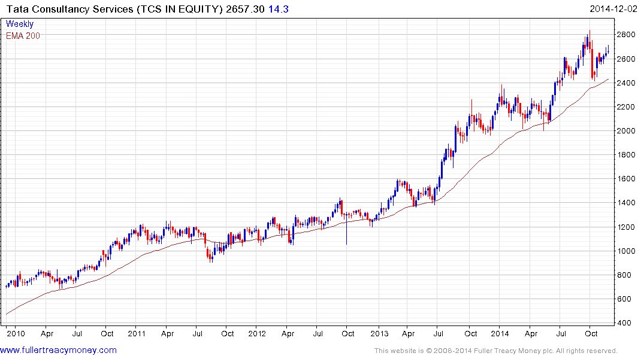Click the 2012 year axis label

pyautogui.click(x=257, y=333)
